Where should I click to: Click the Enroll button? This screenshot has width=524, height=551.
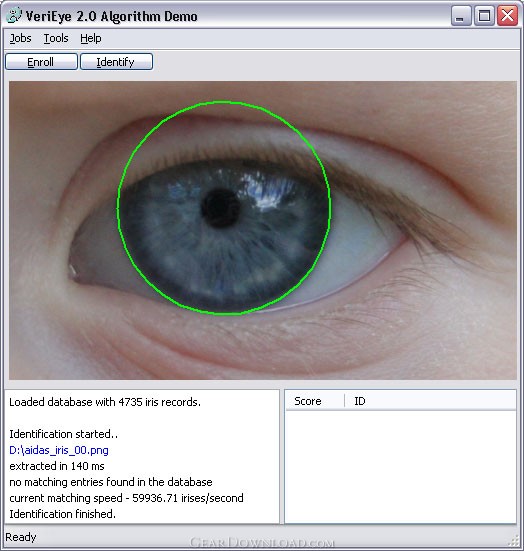[41, 62]
